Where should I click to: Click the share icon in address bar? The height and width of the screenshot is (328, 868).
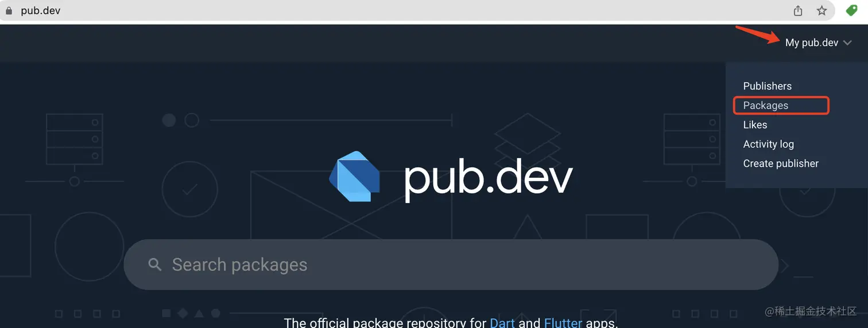[798, 10]
